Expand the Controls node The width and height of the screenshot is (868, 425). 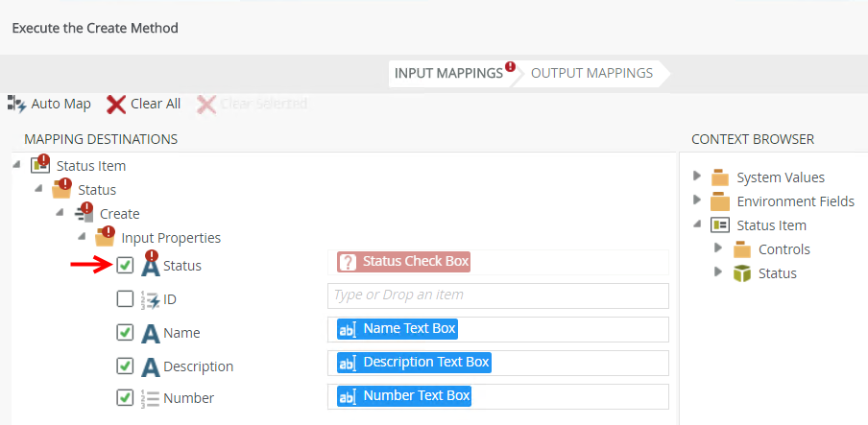coord(718,248)
